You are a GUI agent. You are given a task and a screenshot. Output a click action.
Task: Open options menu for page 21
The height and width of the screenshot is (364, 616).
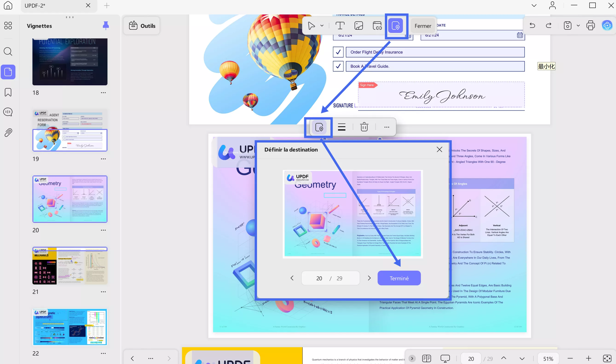(x=103, y=292)
